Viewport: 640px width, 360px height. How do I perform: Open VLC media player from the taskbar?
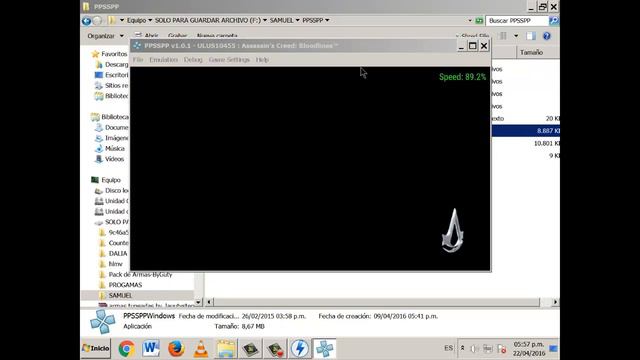point(201,349)
